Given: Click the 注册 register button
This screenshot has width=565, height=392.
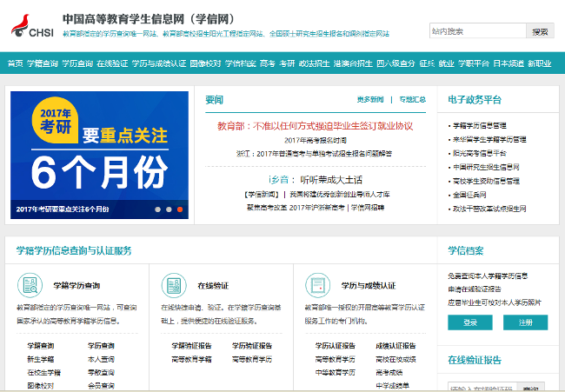Looking at the screenshot, I should pos(526,322).
